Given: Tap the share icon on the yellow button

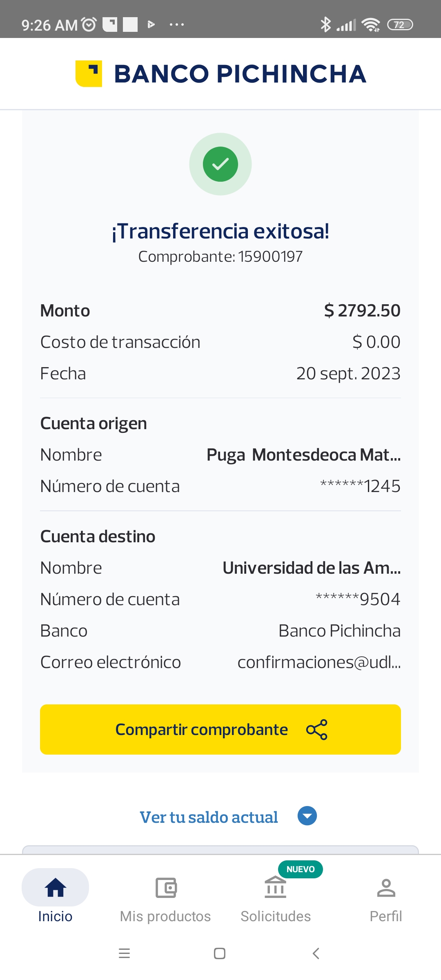Looking at the screenshot, I should click(317, 730).
